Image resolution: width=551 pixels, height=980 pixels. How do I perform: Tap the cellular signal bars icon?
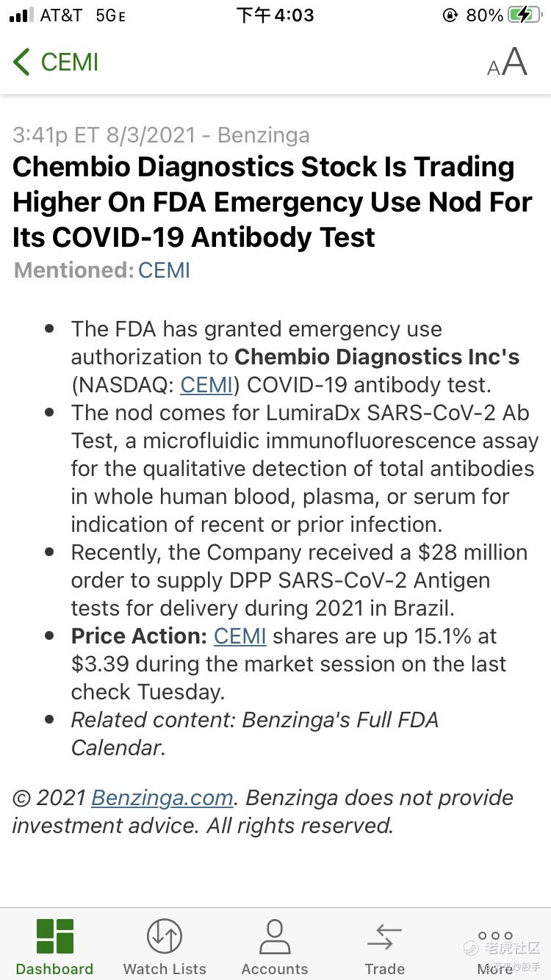coord(22,15)
